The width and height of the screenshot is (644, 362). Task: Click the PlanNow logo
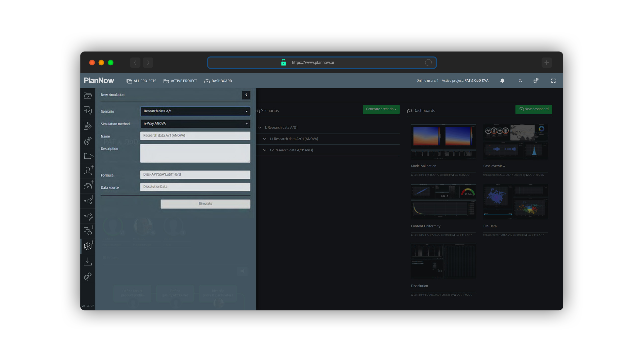(x=99, y=80)
